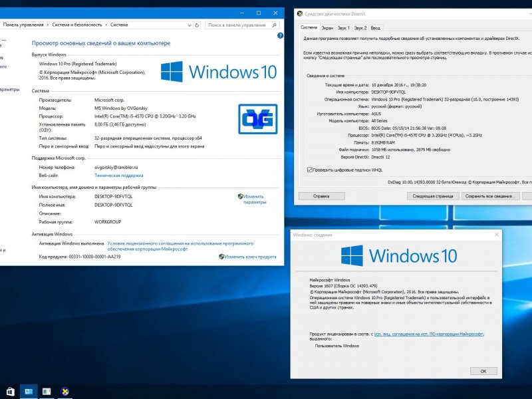
Task: Click Версия 1607 build text in winver
Action: tap(343, 286)
